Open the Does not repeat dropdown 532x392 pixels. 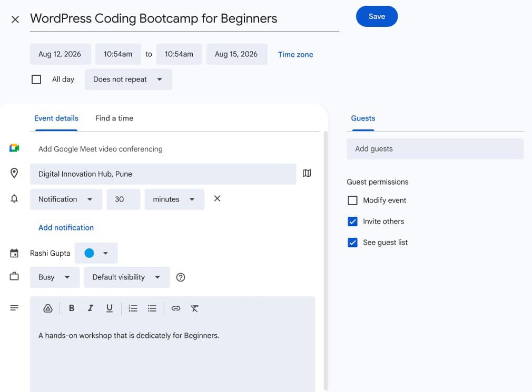coord(128,79)
